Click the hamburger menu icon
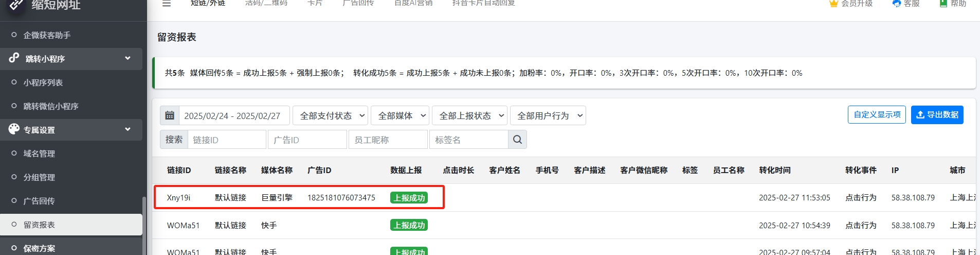Screen dimensions: 980x255 click(166, 4)
